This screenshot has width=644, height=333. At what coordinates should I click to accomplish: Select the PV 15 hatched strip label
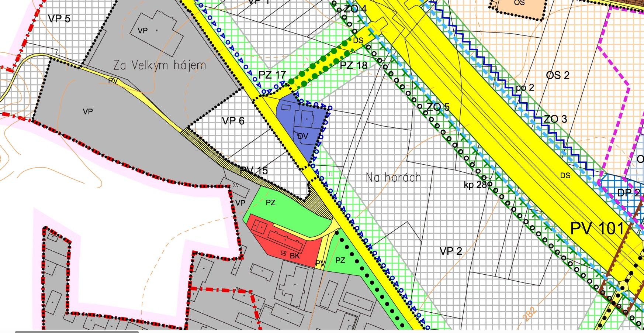[x=254, y=171]
